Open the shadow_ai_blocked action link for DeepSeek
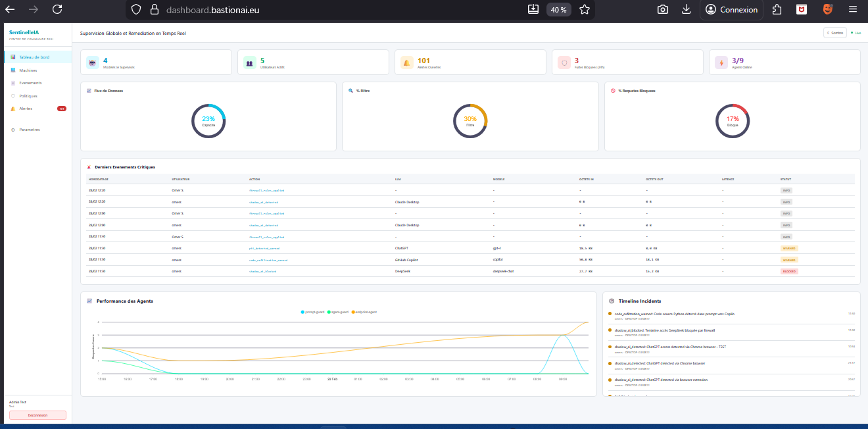 tap(263, 270)
